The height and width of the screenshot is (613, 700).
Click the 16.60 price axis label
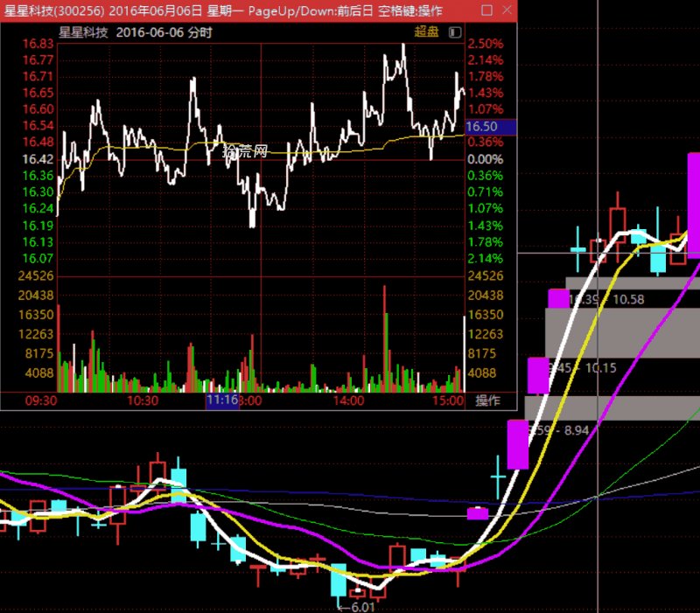point(38,109)
